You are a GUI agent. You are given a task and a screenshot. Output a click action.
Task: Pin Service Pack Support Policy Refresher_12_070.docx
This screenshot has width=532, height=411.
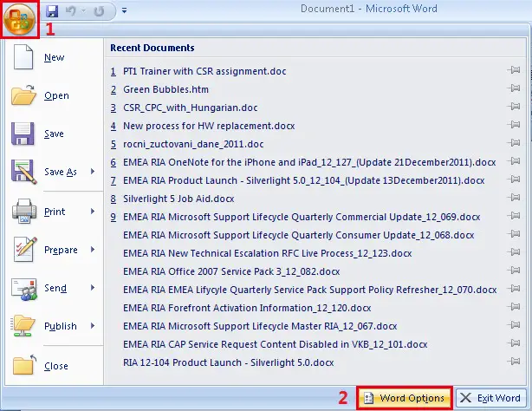[514, 289]
